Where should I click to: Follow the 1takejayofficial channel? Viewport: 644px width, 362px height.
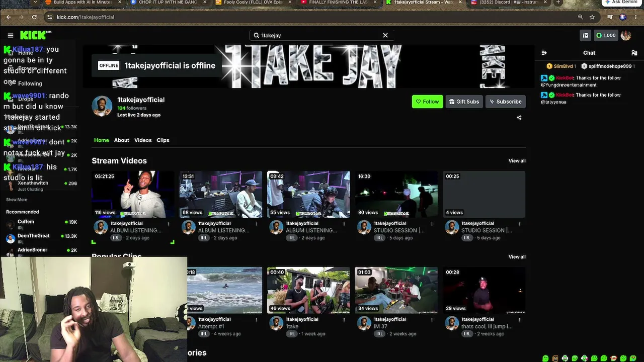coord(427,102)
